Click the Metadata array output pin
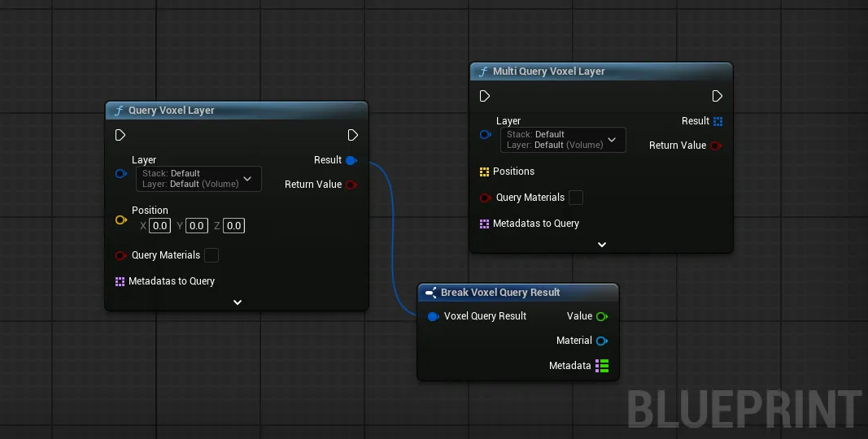Image resolution: width=868 pixels, height=439 pixels. point(602,366)
